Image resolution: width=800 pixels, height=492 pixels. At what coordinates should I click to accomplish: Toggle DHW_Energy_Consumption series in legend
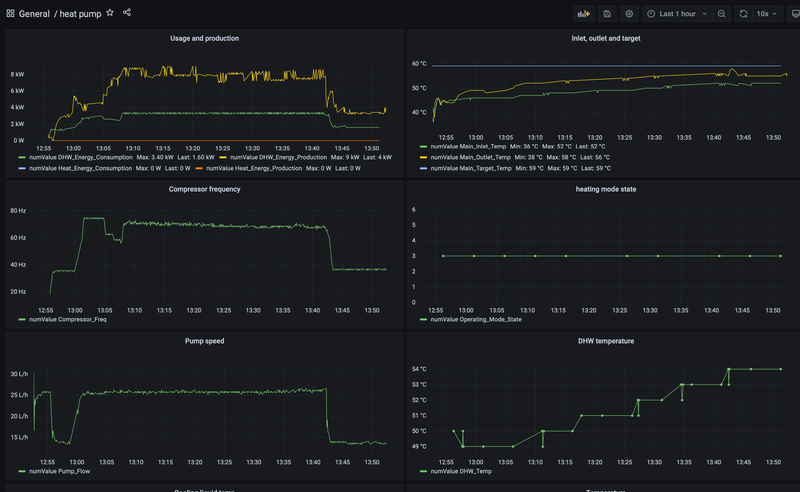tap(82, 157)
